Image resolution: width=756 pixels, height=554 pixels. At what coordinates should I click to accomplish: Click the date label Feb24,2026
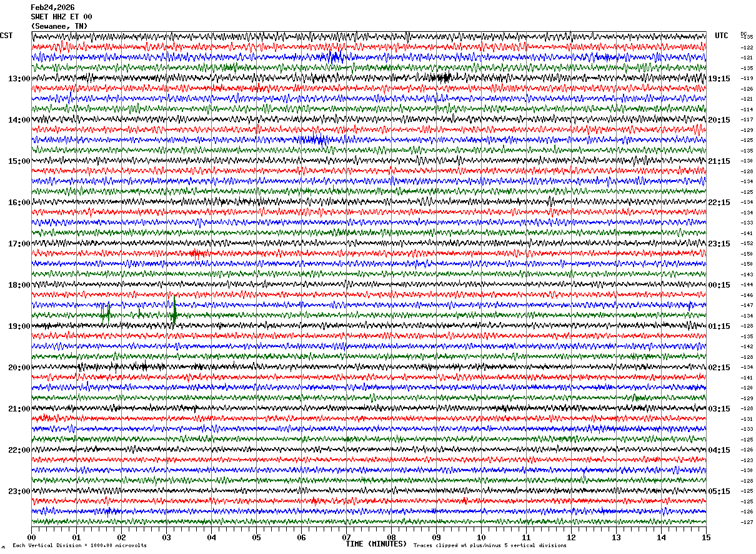52,8
